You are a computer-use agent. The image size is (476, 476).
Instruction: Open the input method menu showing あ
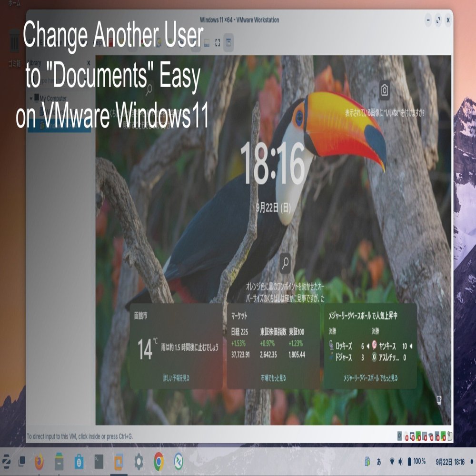coord(378,461)
